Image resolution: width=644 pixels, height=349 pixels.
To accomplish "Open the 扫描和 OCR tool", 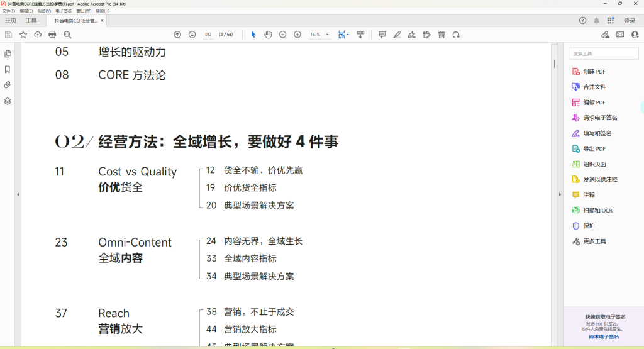I will pyautogui.click(x=592, y=210).
